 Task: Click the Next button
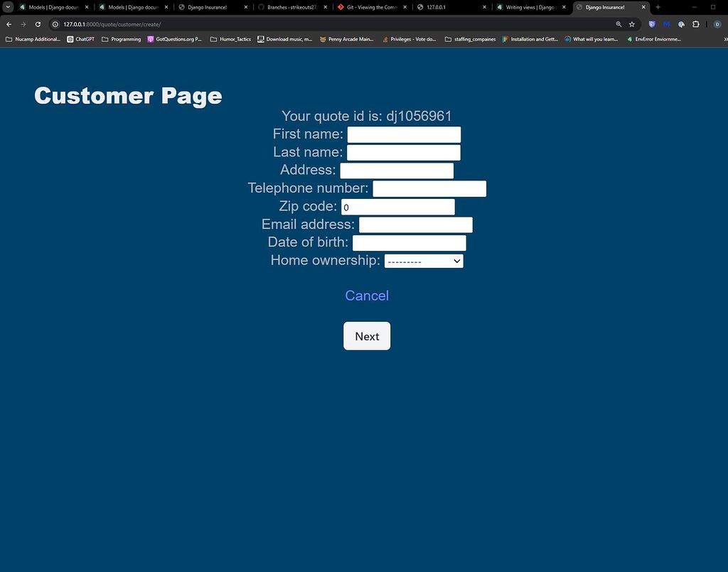(367, 335)
